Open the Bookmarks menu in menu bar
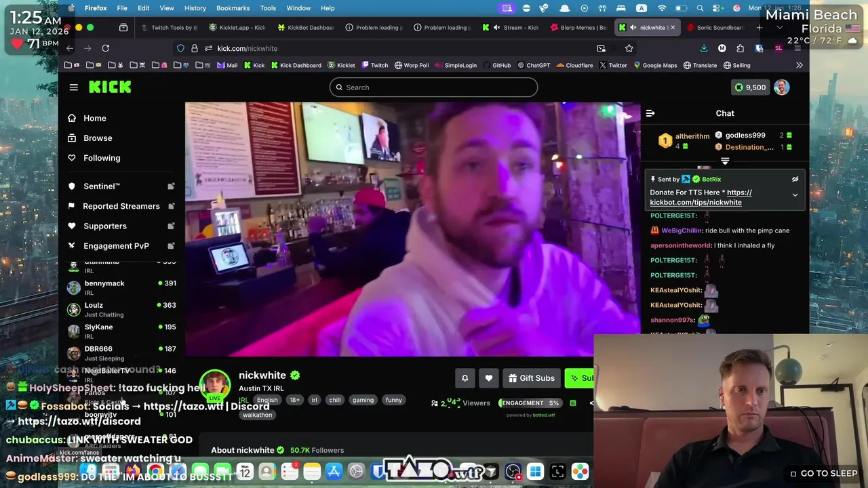Image resolution: width=868 pixels, height=488 pixels. 233,8
